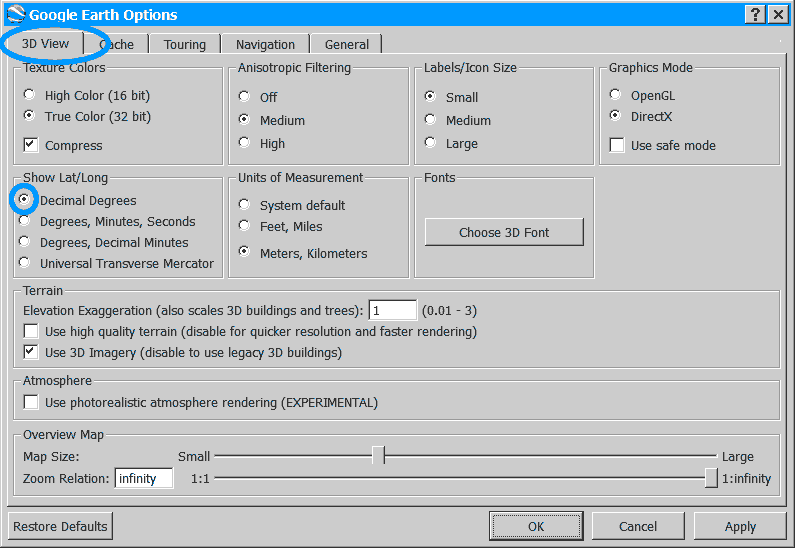
Task: Click the Map Size slider handle
Action: coord(378,455)
